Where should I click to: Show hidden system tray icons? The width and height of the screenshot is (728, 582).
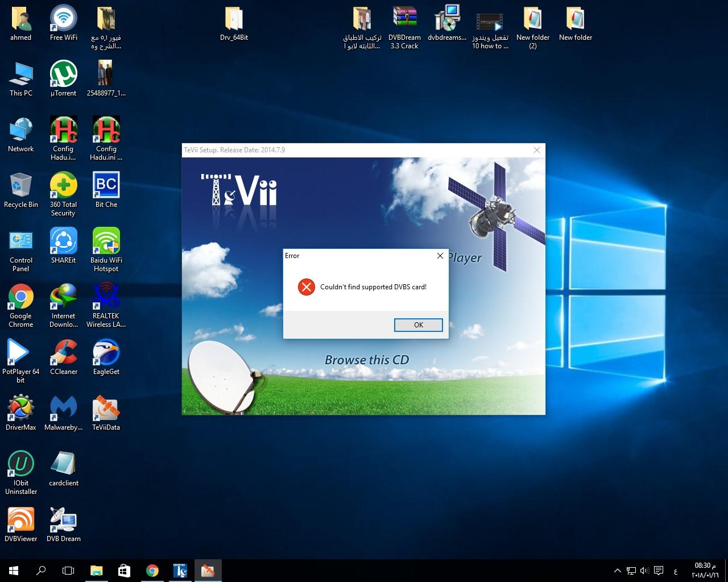[x=618, y=571]
